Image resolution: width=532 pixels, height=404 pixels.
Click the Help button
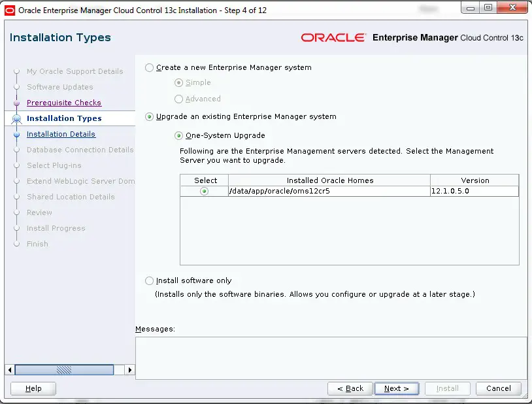click(x=33, y=388)
